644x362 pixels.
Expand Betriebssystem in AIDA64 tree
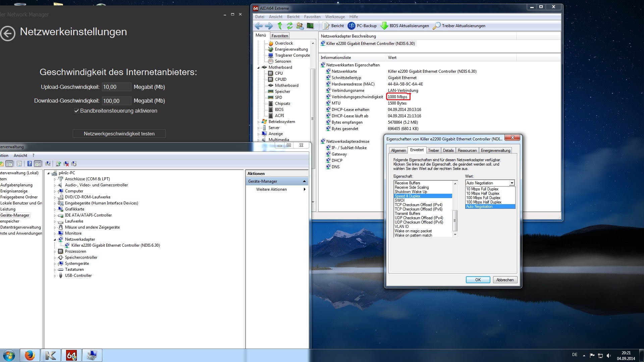[x=259, y=122]
